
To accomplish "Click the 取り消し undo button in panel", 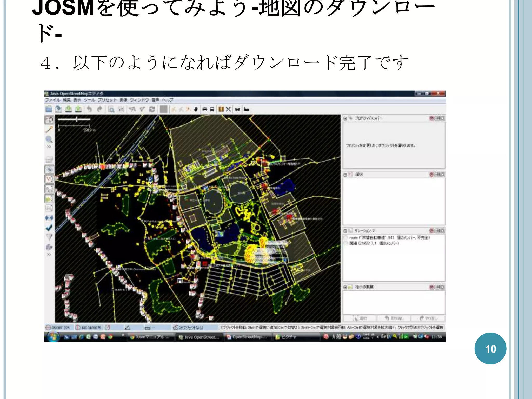I will pyautogui.click(x=394, y=318).
